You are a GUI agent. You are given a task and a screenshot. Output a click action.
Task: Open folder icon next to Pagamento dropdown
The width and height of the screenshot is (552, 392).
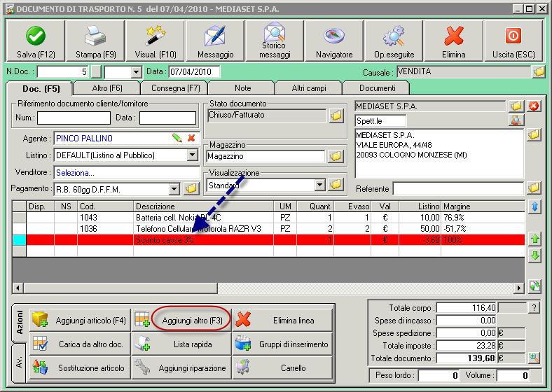click(x=191, y=188)
